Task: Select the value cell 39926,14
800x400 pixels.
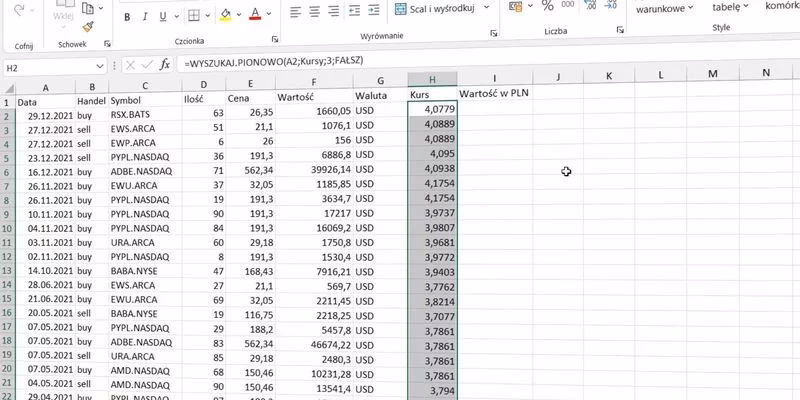Action: click(314, 169)
